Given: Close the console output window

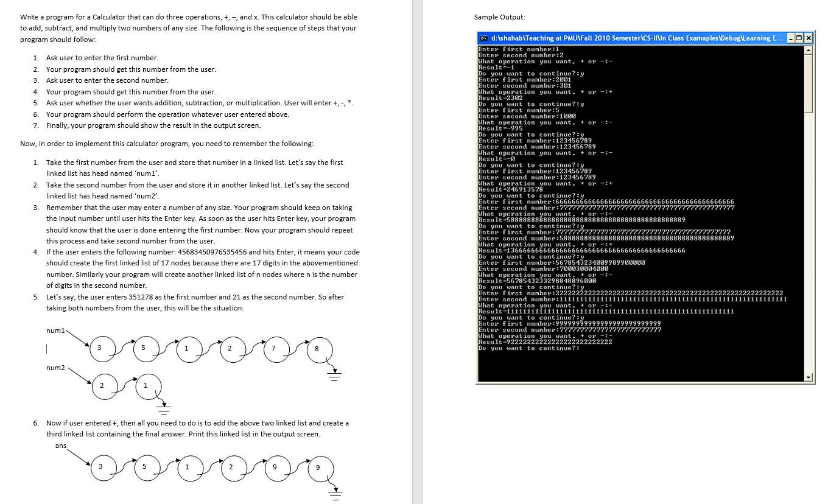Looking at the screenshot, I should click(808, 38).
